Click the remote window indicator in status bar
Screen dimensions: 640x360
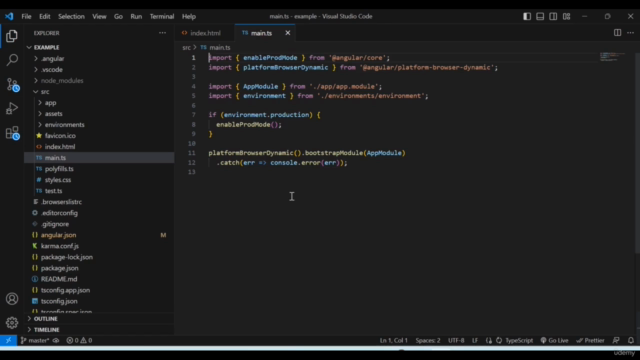click(8, 340)
